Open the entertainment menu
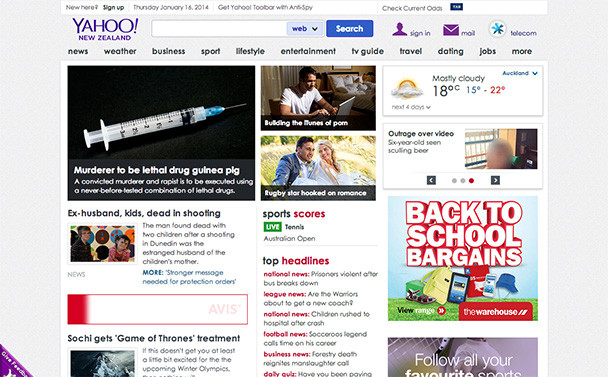Image resolution: width=608 pixels, height=377 pixels. [308, 51]
